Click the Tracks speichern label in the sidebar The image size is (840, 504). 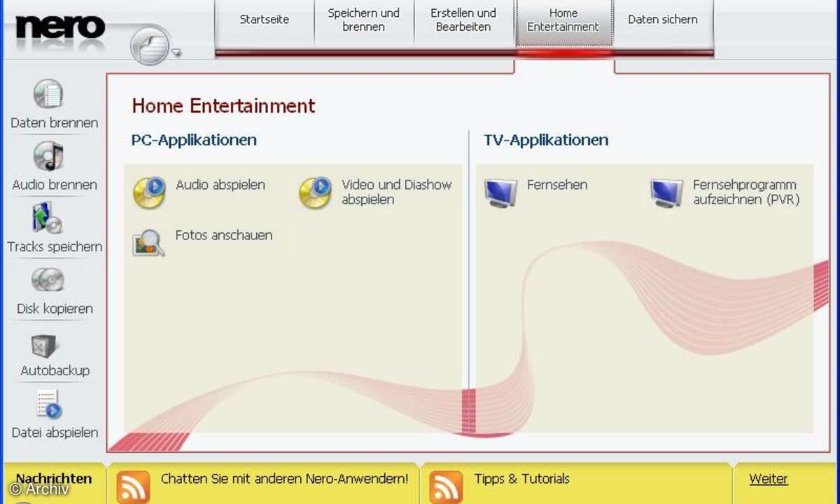pos(55,246)
